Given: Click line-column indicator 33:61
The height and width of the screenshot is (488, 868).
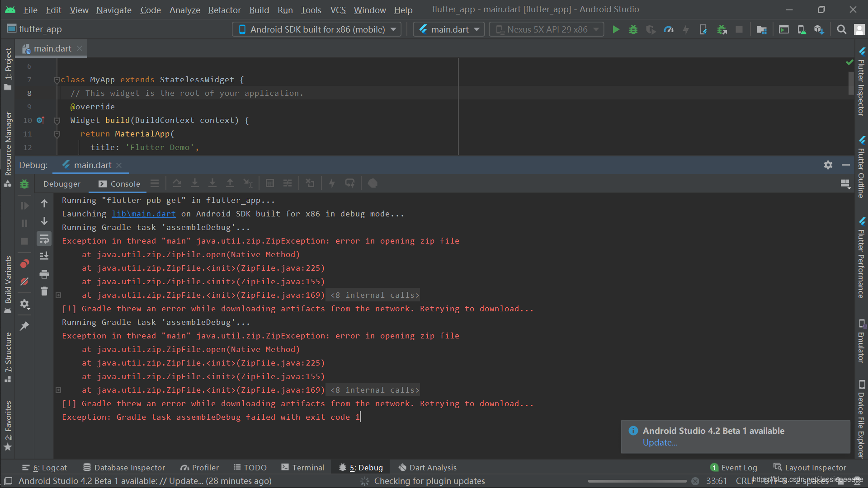Looking at the screenshot, I should coord(717,481).
